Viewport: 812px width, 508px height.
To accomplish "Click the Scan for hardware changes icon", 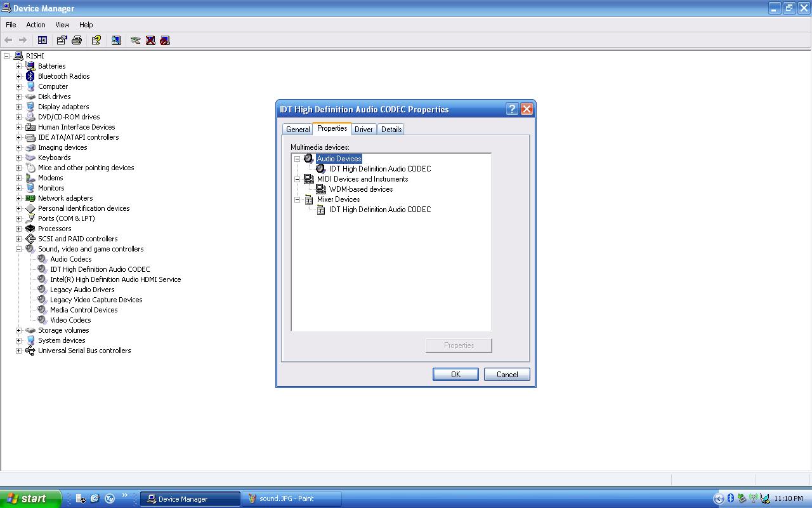I will [116, 40].
